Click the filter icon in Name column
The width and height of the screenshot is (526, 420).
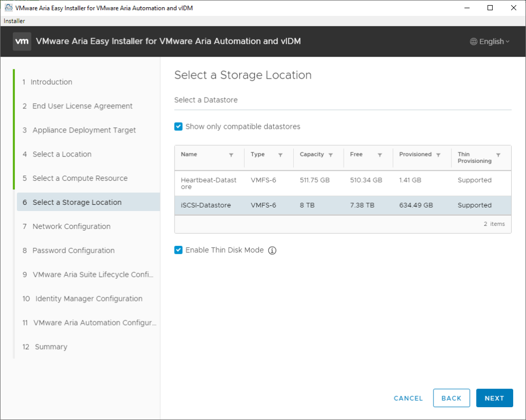click(x=231, y=155)
